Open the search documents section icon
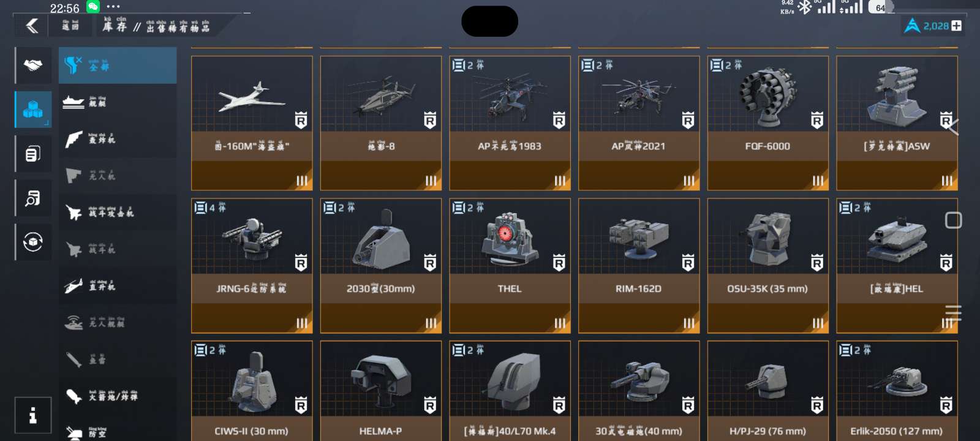The height and width of the screenshot is (441, 980). (33, 198)
